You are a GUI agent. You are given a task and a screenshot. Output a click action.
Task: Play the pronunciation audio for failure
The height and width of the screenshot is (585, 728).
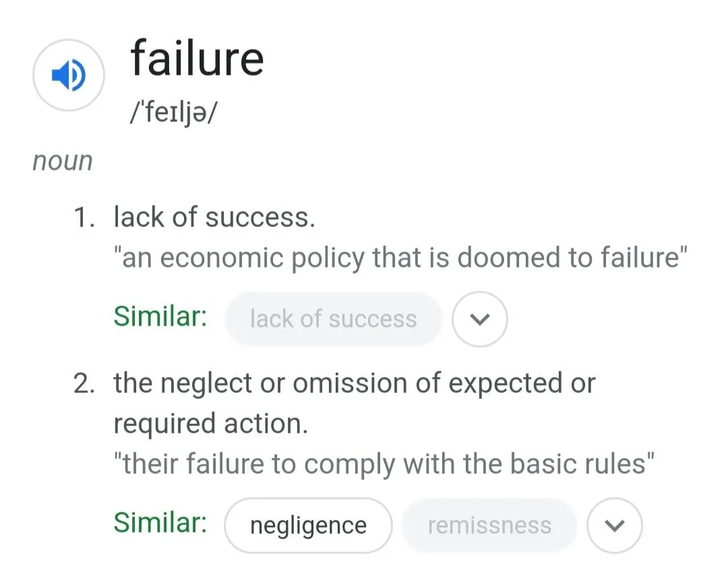tap(68, 75)
